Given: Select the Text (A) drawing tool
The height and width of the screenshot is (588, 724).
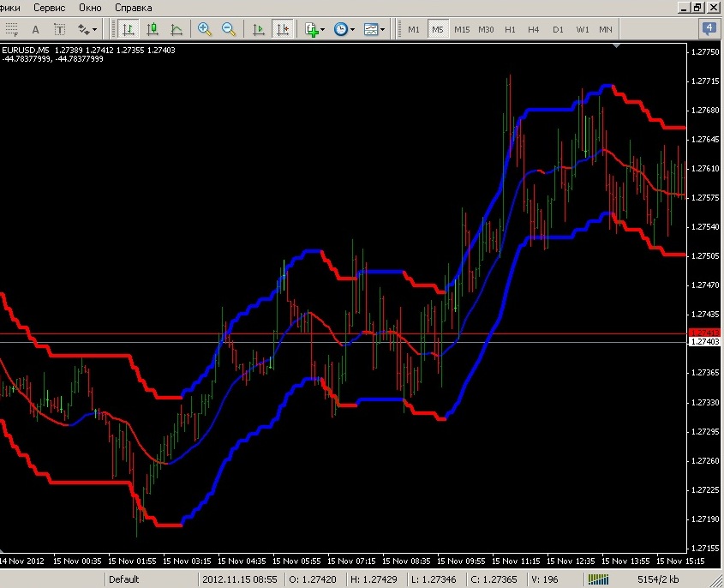Looking at the screenshot, I should coord(35,29).
